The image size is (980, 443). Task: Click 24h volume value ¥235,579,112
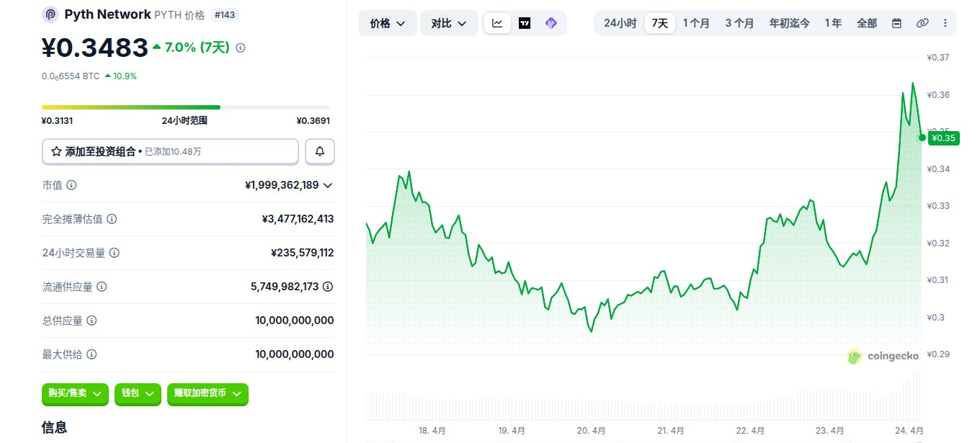(302, 253)
